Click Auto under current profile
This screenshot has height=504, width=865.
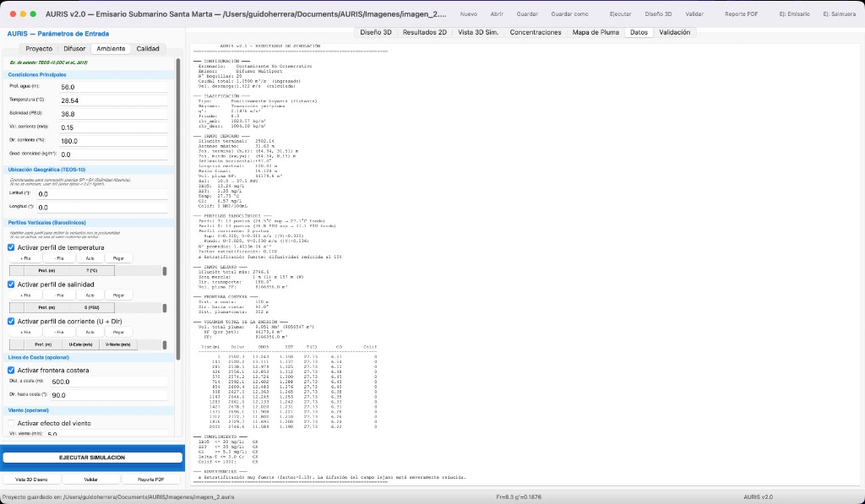(x=90, y=332)
